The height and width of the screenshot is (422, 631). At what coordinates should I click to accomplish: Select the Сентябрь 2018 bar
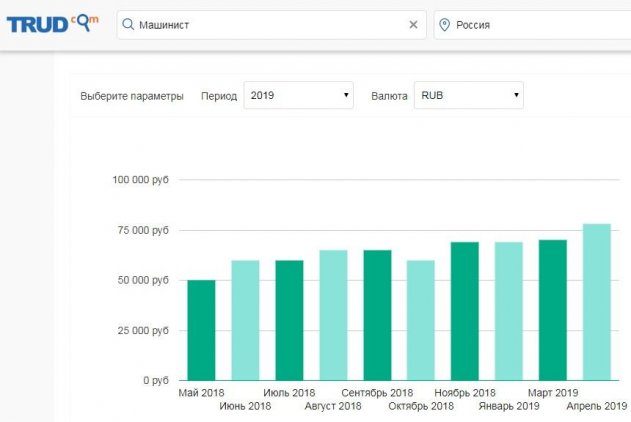click(377, 315)
